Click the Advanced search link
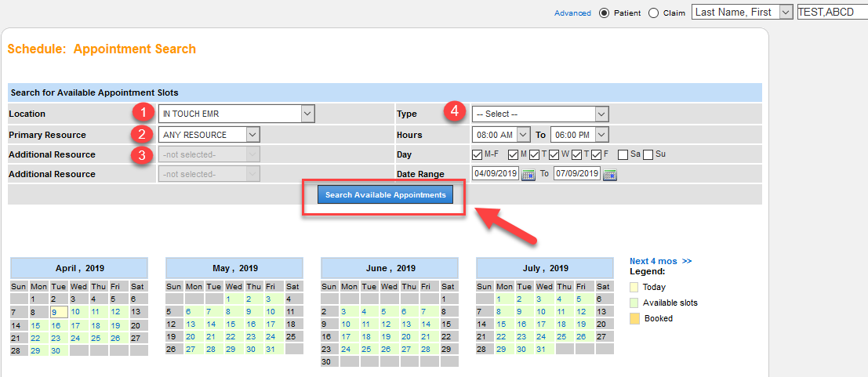868x377 pixels. pyautogui.click(x=572, y=13)
